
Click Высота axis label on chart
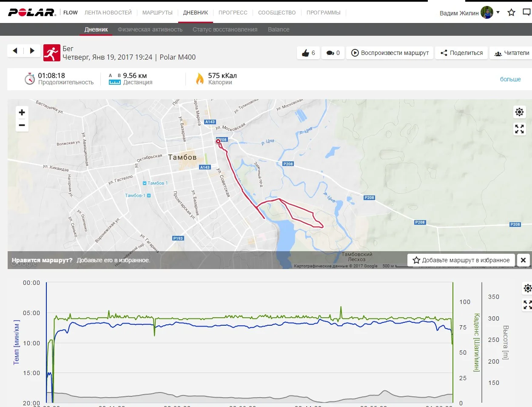[x=505, y=343]
